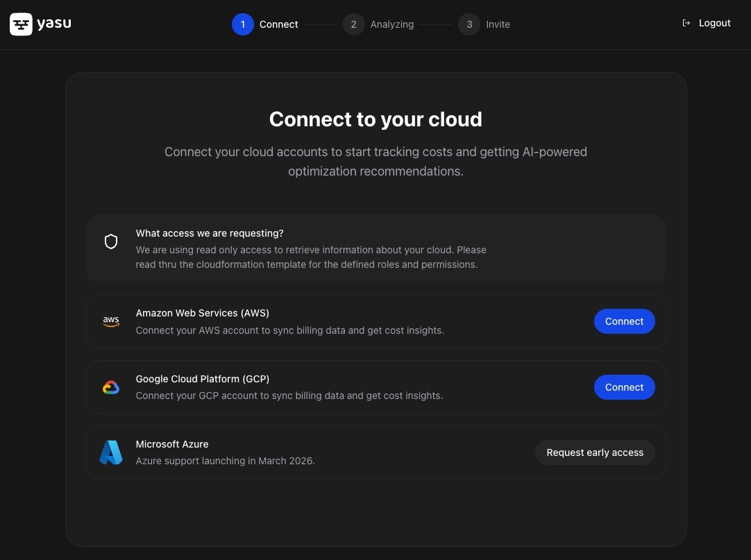Connect Amazon Web Services account

click(624, 321)
